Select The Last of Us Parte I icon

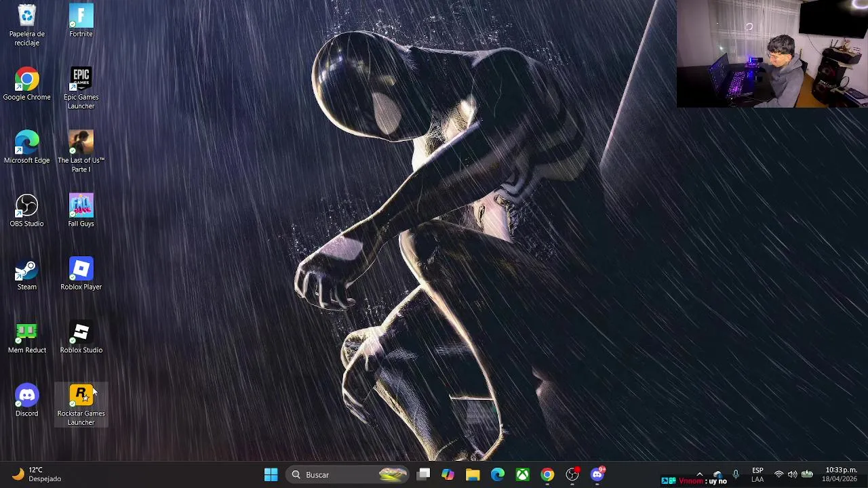81,151
